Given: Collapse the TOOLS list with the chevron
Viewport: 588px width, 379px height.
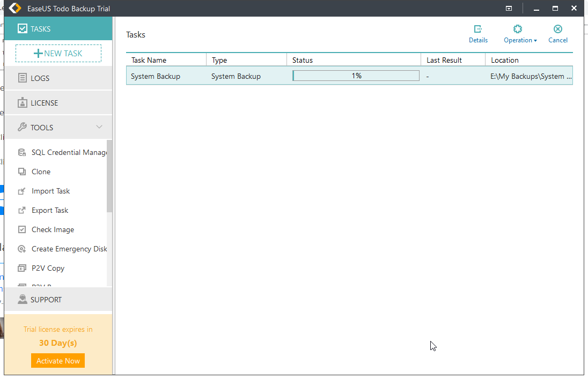Looking at the screenshot, I should 99,127.
